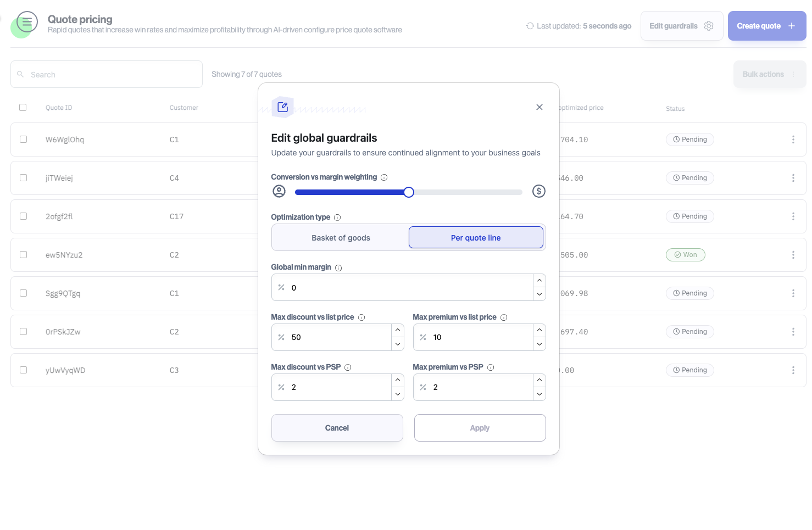Click info icon for Conversion vs margin weighting
This screenshot has height=530, width=812.
point(384,177)
